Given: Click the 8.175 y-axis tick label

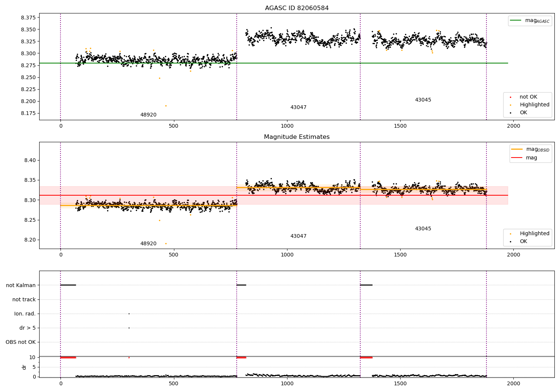Looking at the screenshot, I should [x=28, y=113].
